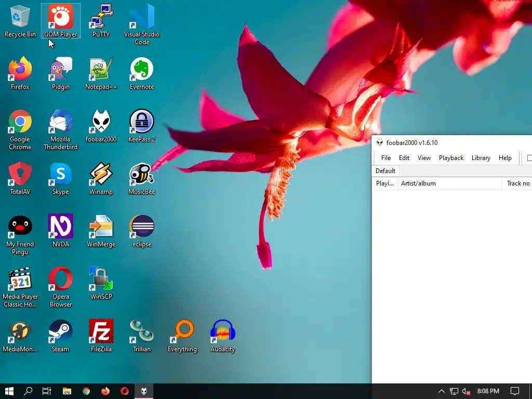Select the Notepad++ desktop shortcut
This screenshot has height=399, width=532.
tap(101, 74)
